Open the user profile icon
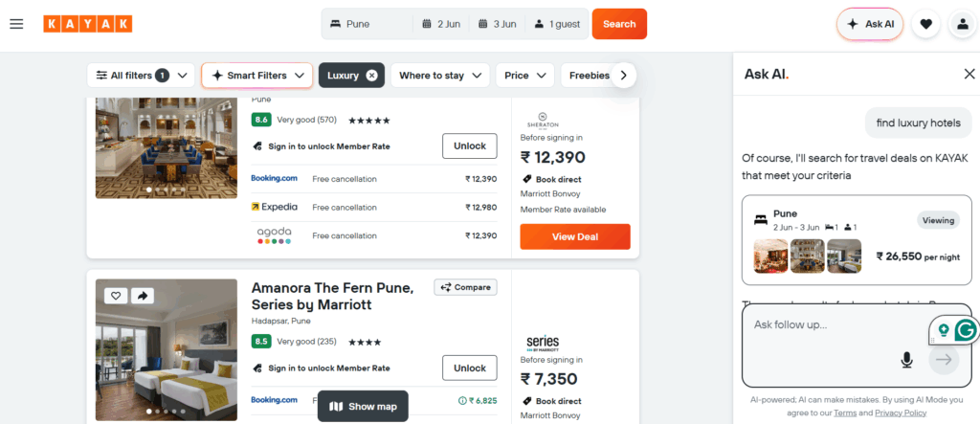Image resolution: width=980 pixels, height=424 pixels. 963,24
